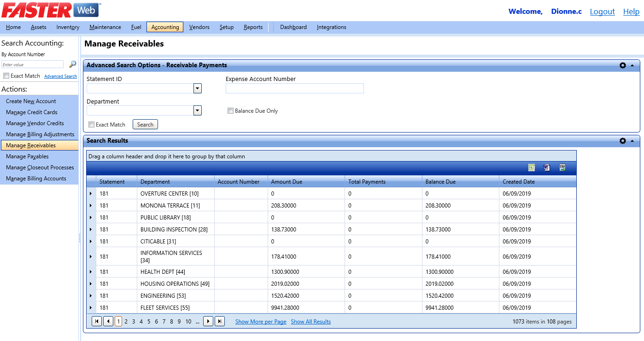
Task: Click the Search button
Action: pos(145,125)
